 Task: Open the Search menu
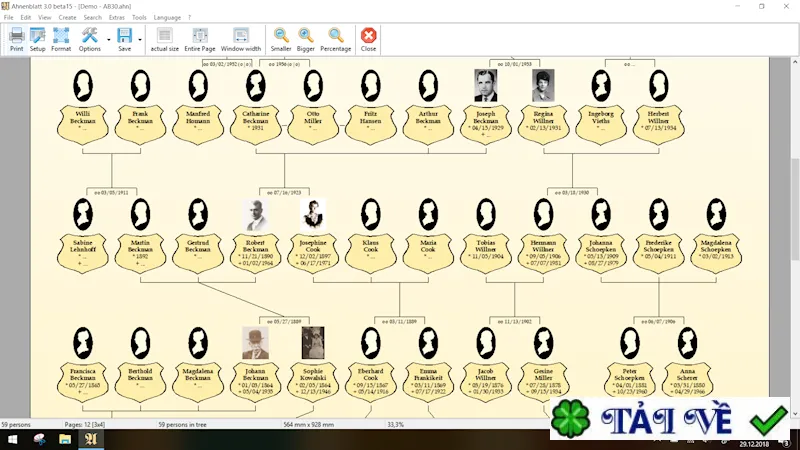point(92,17)
